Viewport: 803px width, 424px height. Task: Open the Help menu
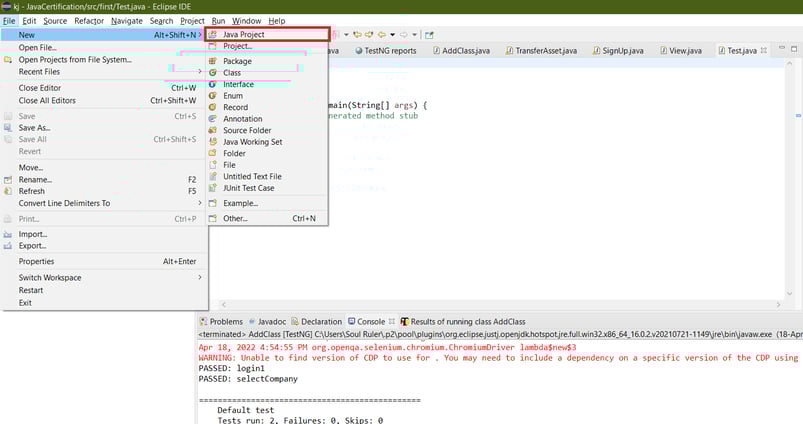[277, 21]
